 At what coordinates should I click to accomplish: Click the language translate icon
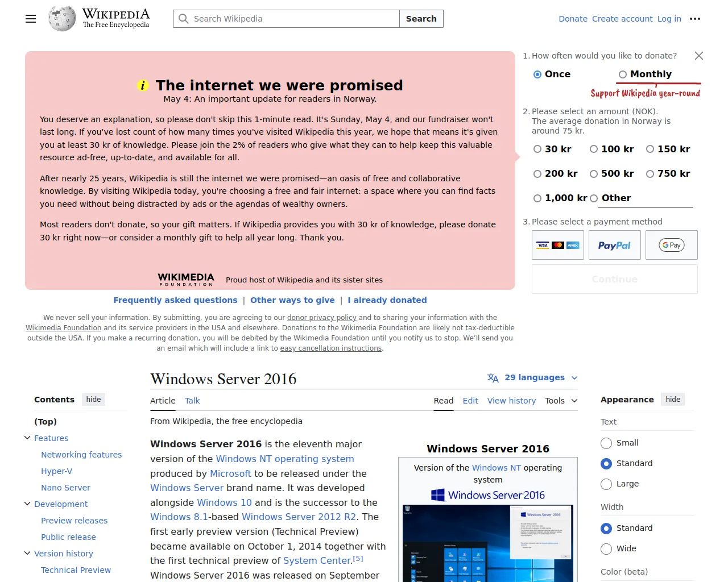493,378
